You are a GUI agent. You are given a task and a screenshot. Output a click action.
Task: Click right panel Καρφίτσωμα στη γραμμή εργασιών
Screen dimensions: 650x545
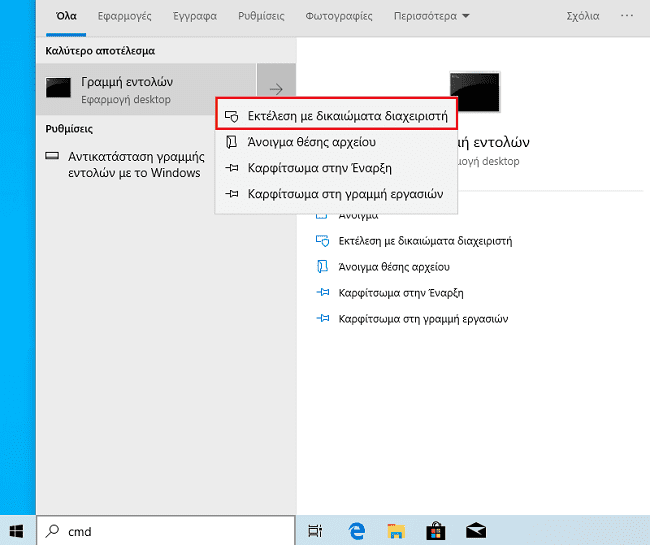pos(423,319)
